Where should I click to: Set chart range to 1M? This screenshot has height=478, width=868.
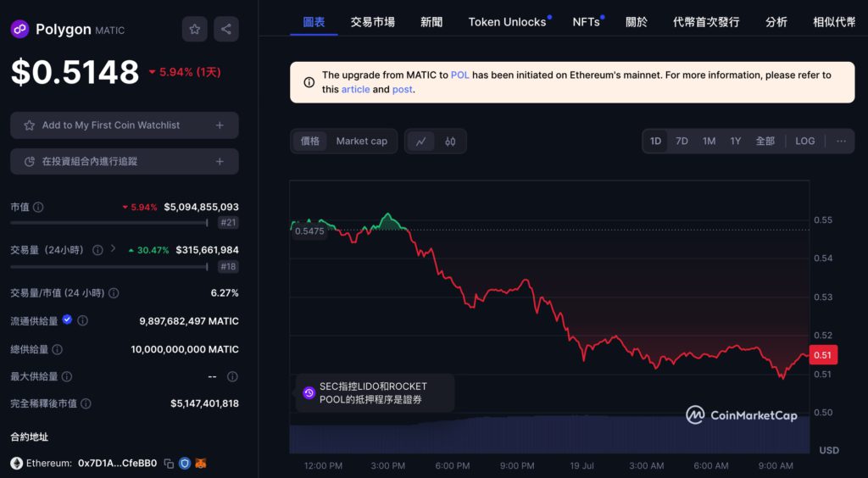(709, 141)
